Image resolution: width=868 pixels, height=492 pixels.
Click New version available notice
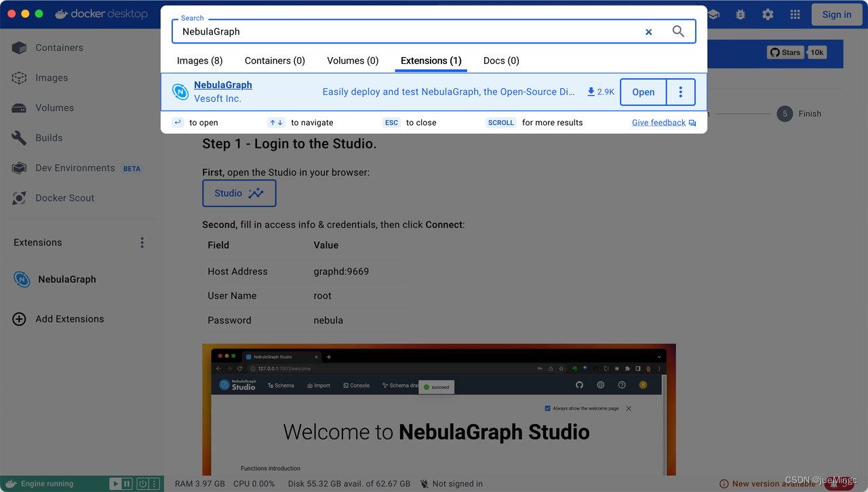[774, 484]
